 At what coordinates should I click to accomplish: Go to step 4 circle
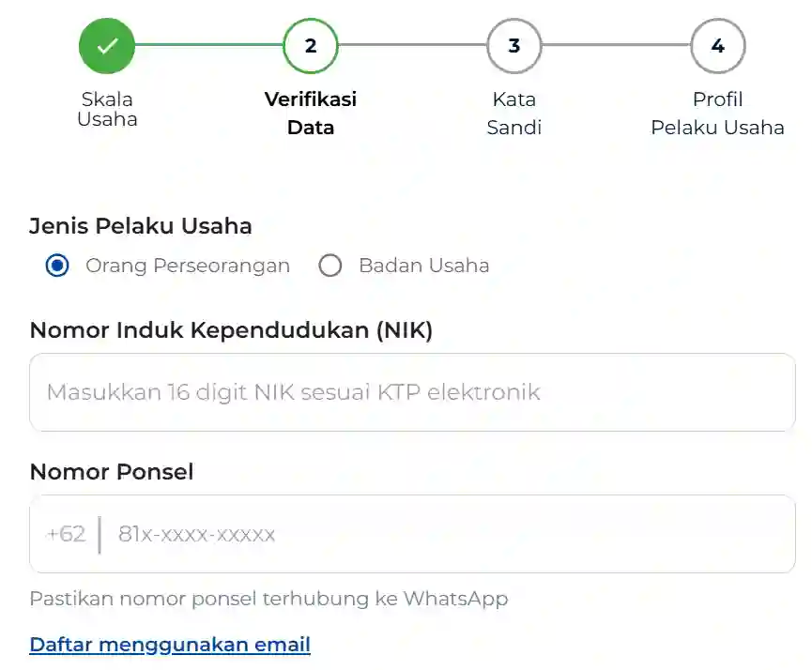click(x=717, y=45)
